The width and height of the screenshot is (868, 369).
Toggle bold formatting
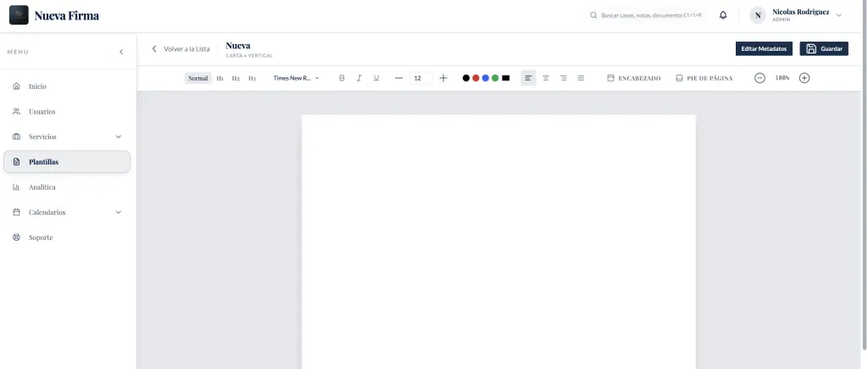pyautogui.click(x=342, y=78)
